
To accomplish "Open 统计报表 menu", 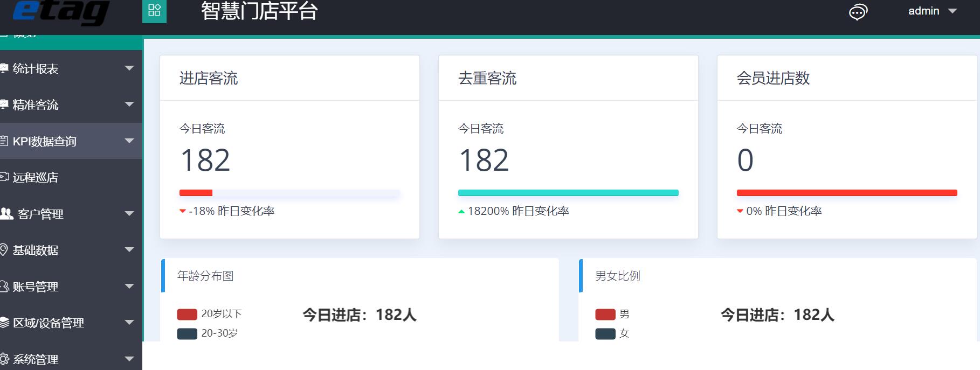I will pyautogui.click(x=71, y=68).
